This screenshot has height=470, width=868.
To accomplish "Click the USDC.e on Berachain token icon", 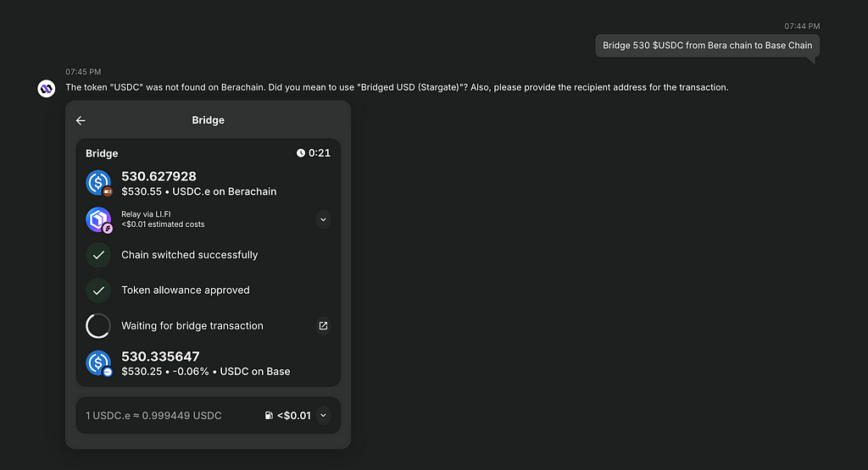I will [98, 183].
